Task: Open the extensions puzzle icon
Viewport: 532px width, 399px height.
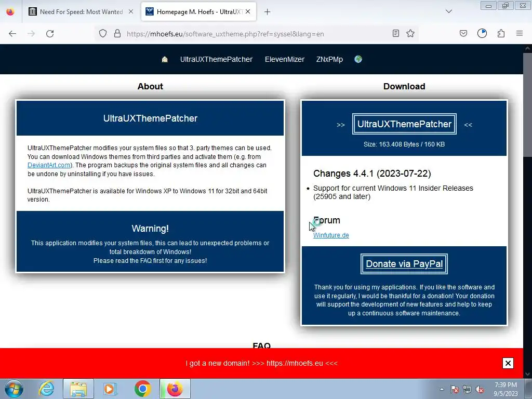Action: [x=501, y=33]
